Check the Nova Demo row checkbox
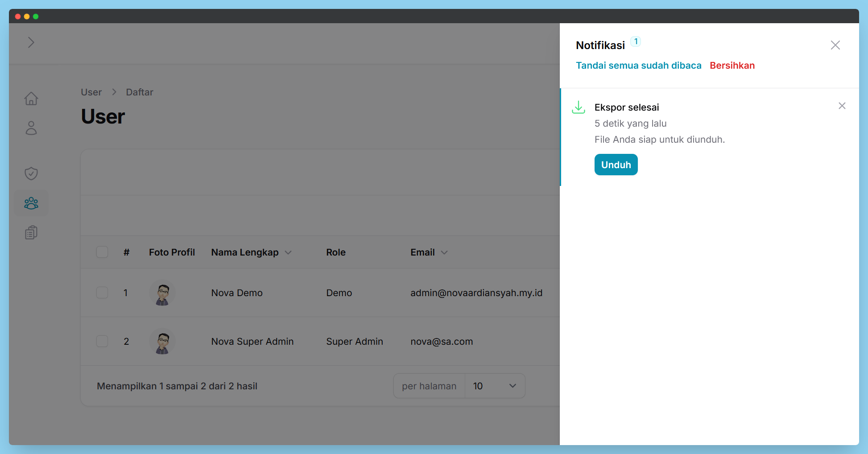This screenshot has width=868, height=454. click(102, 293)
